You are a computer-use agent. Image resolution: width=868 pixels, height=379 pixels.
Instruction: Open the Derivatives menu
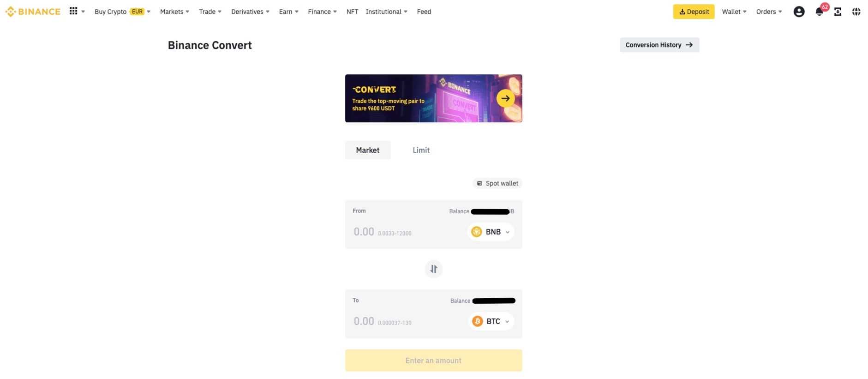point(249,11)
